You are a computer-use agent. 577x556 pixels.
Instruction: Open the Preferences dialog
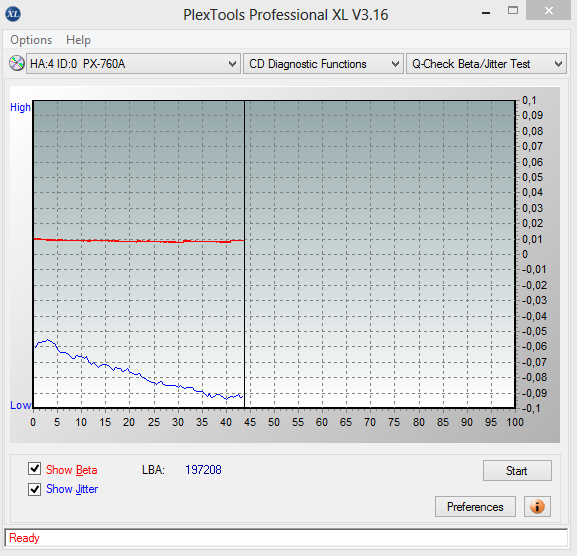(475, 507)
